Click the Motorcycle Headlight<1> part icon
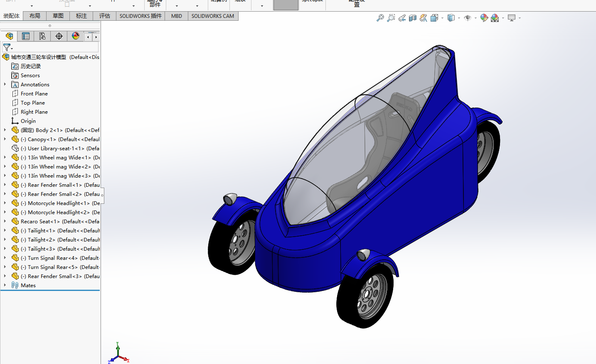The image size is (596, 364). (x=15, y=203)
